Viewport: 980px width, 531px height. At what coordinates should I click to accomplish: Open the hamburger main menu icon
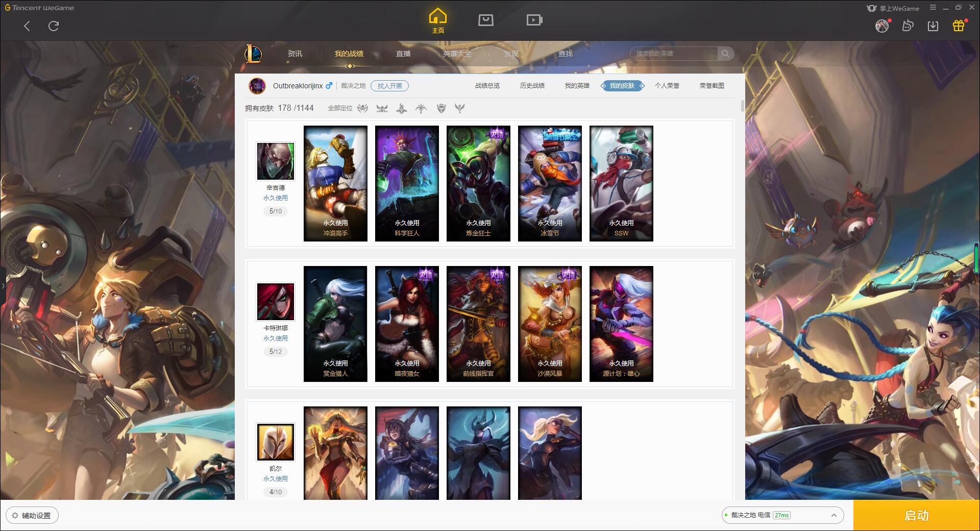[x=933, y=8]
